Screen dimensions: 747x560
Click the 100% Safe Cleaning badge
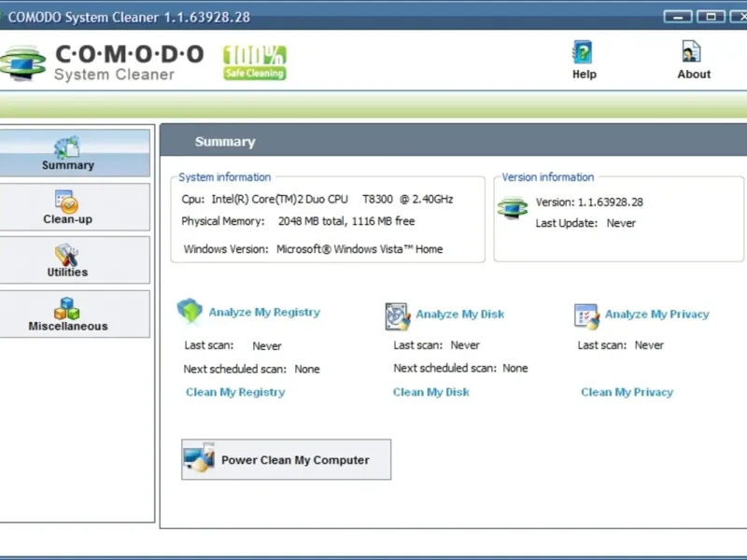tap(255, 63)
